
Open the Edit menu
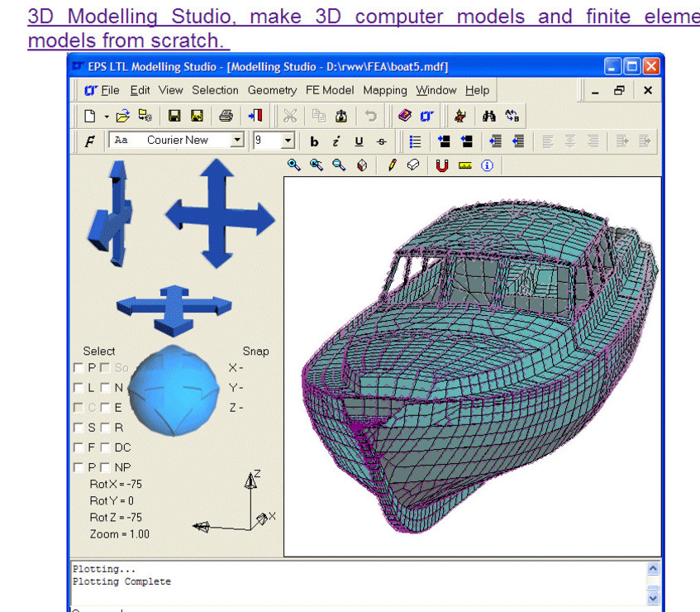(140, 90)
